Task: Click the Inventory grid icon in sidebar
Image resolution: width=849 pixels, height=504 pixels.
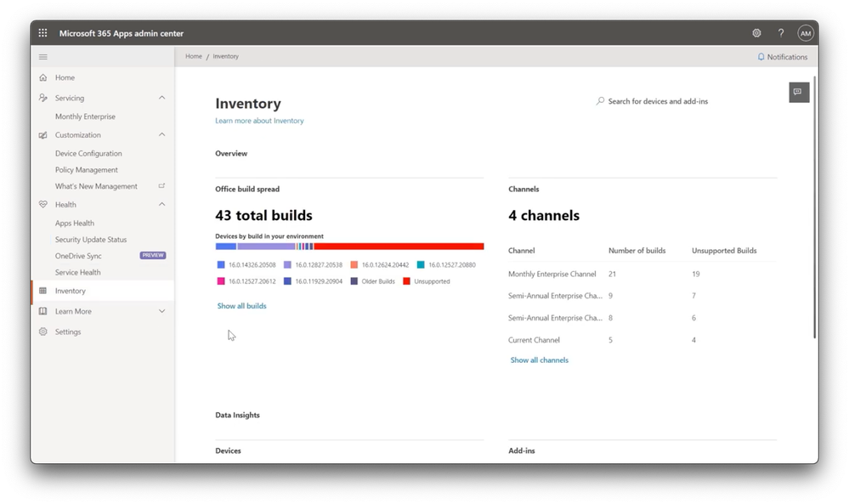Action: point(43,291)
